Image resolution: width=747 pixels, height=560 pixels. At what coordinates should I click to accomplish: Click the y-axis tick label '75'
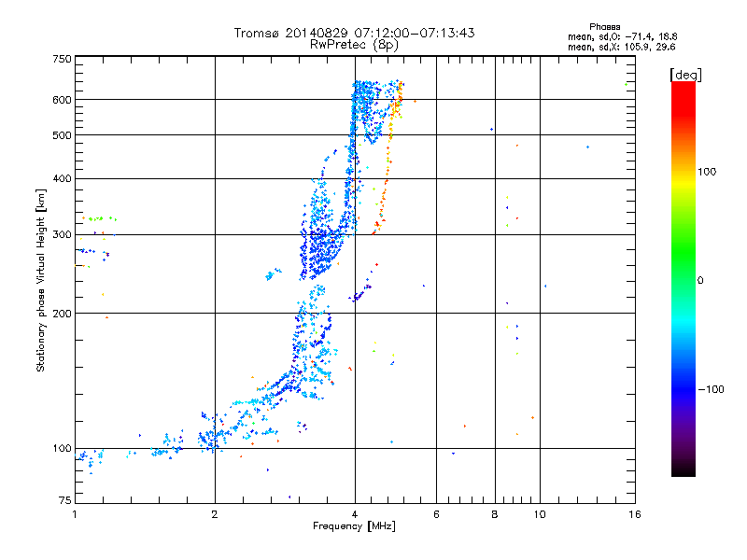pos(65,500)
